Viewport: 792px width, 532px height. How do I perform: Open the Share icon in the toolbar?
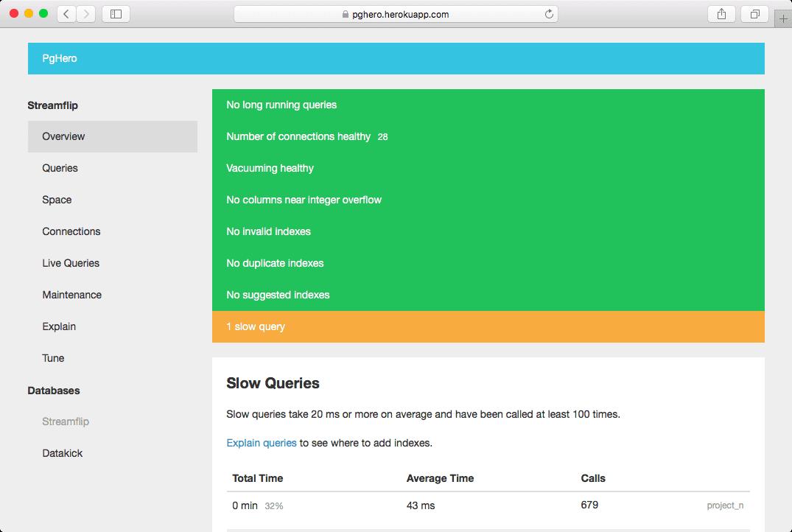click(721, 14)
